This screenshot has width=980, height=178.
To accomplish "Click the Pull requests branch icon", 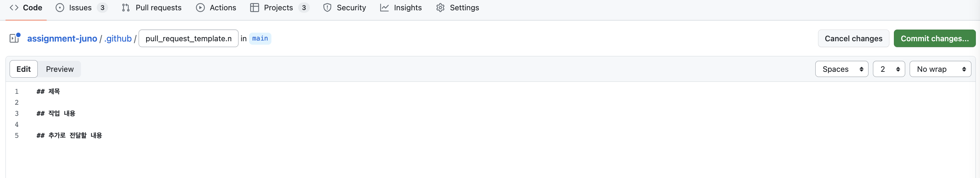I will [x=126, y=8].
